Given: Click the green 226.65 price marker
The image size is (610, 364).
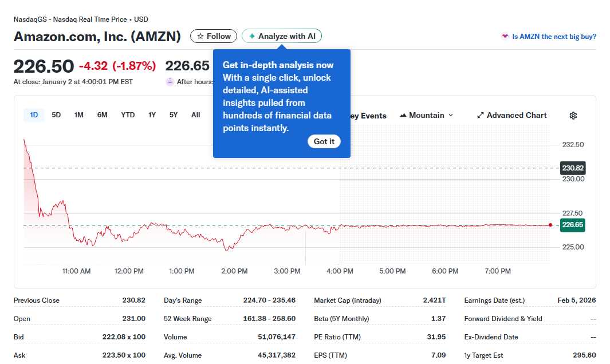Looking at the screenshot, I should [572, 225].
